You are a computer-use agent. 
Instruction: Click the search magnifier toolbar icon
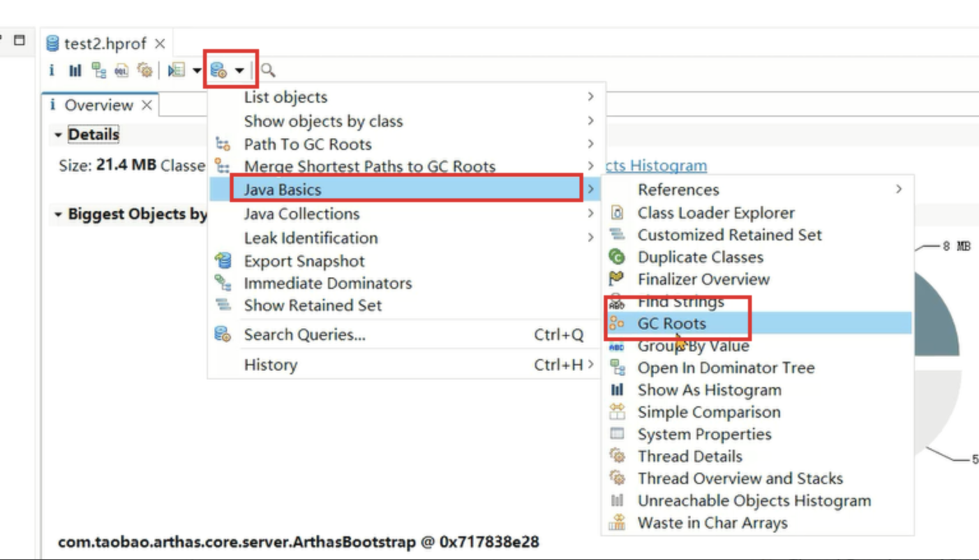point(268,70)
